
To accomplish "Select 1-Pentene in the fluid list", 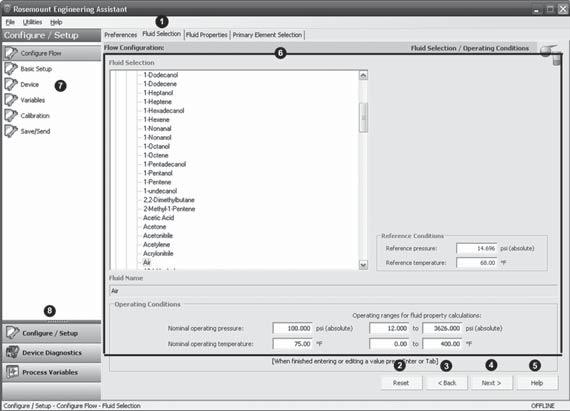I will click(x=157, y=182).
